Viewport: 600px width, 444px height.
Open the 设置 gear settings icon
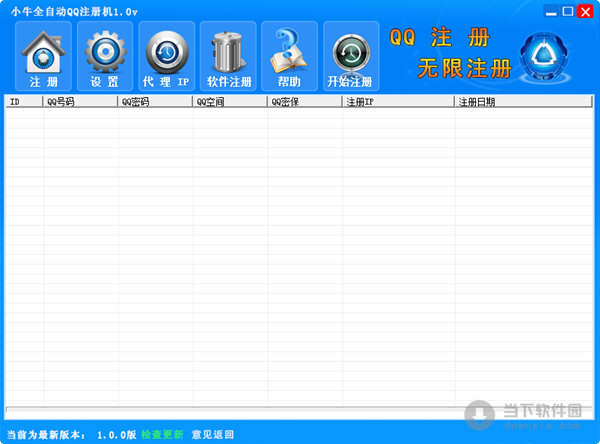[x=105, y=56]
